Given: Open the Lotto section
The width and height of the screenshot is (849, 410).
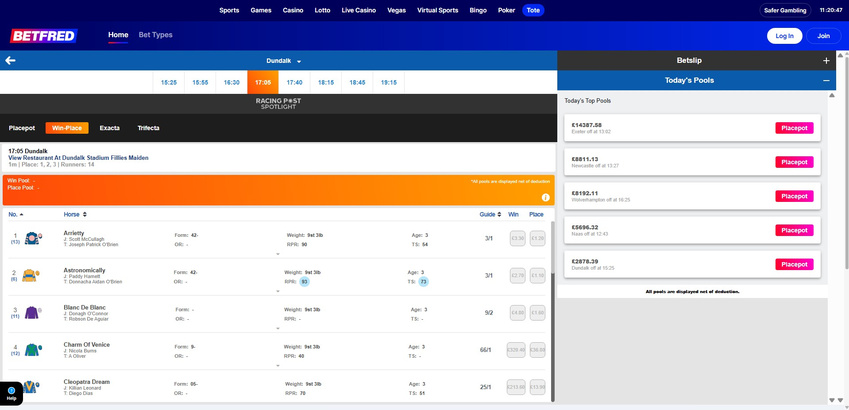Looking at the screenshot, I should tap(322, 10).
